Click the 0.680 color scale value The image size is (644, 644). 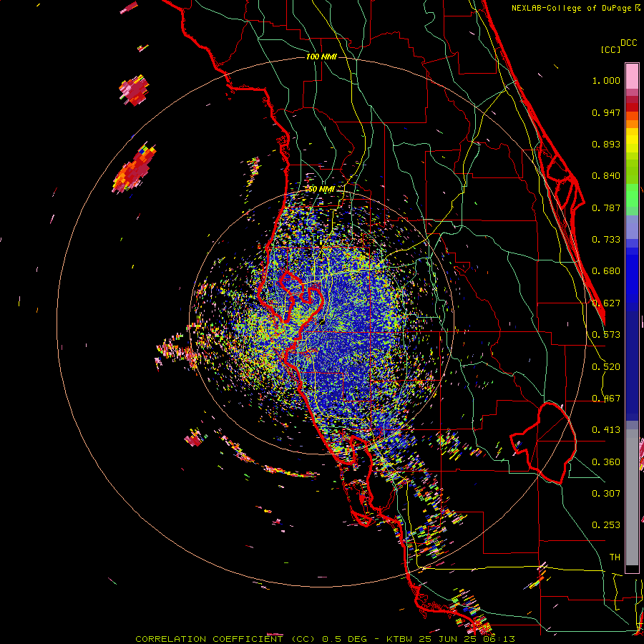(606, 271)
